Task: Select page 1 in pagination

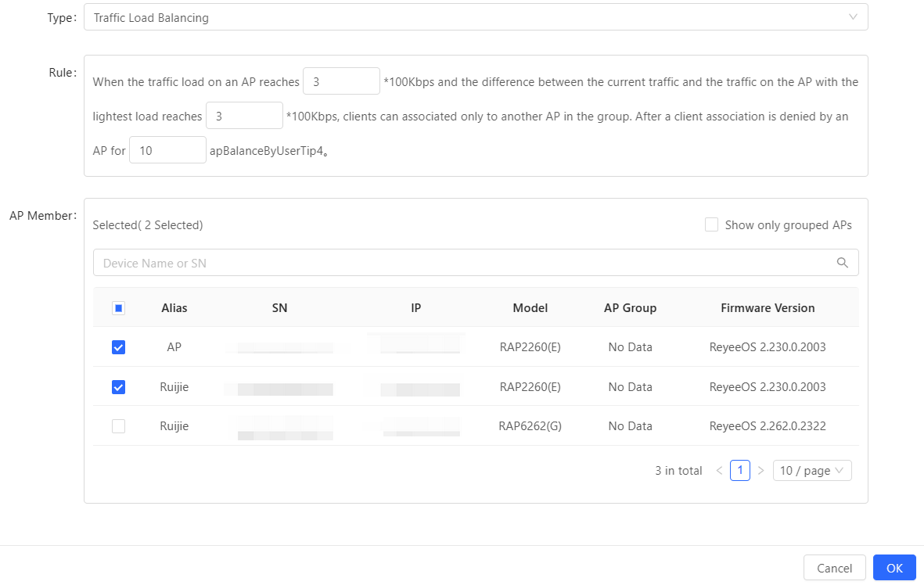Action: point(739,471)
